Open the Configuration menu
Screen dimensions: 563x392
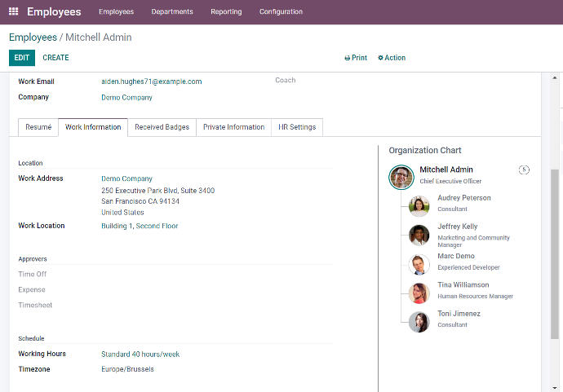tap(281, 12)
